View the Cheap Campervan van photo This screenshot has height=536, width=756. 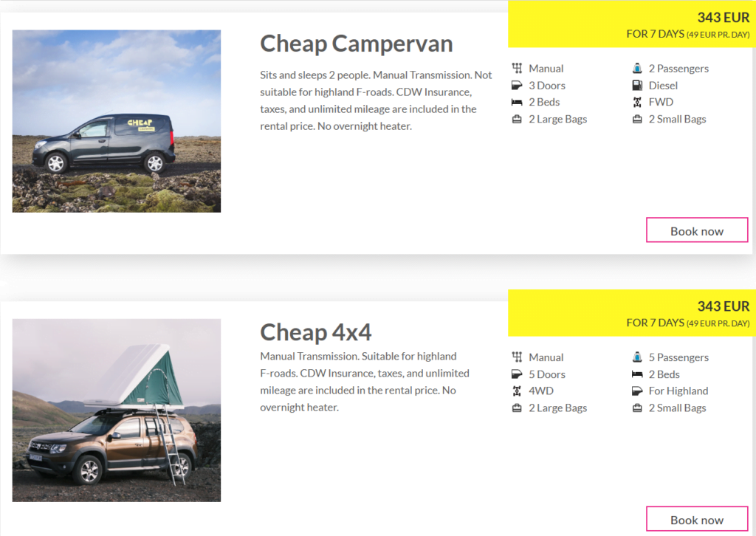pos(117,121)
